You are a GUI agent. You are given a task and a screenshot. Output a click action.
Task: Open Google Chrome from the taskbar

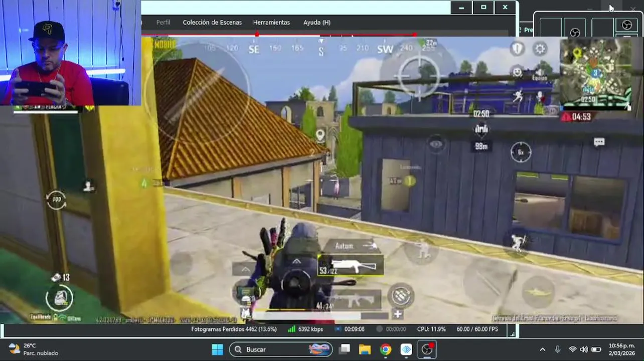tap(385, 349)
